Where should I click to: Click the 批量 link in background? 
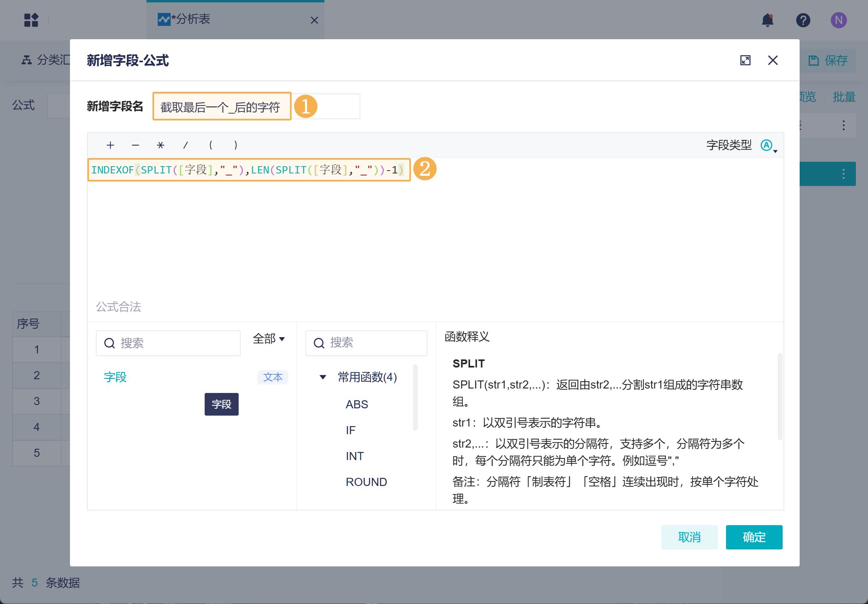click(x=844, y=97)
